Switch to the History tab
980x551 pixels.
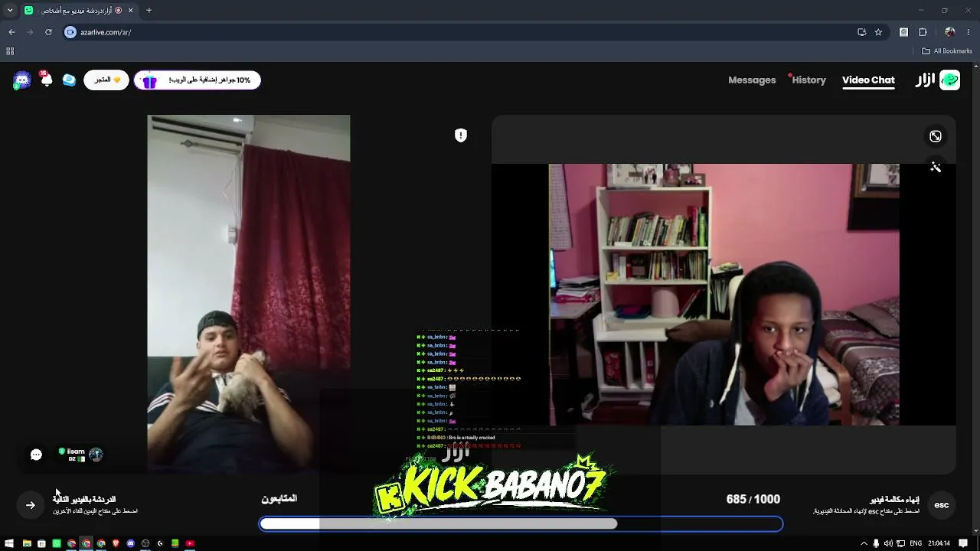tap(808, 80)
